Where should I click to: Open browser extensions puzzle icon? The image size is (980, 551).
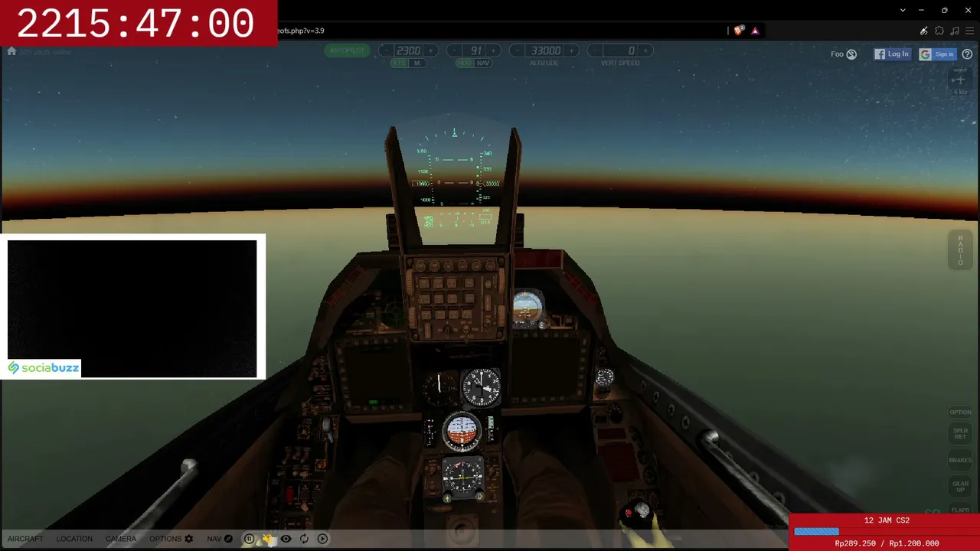click(939, 31)
